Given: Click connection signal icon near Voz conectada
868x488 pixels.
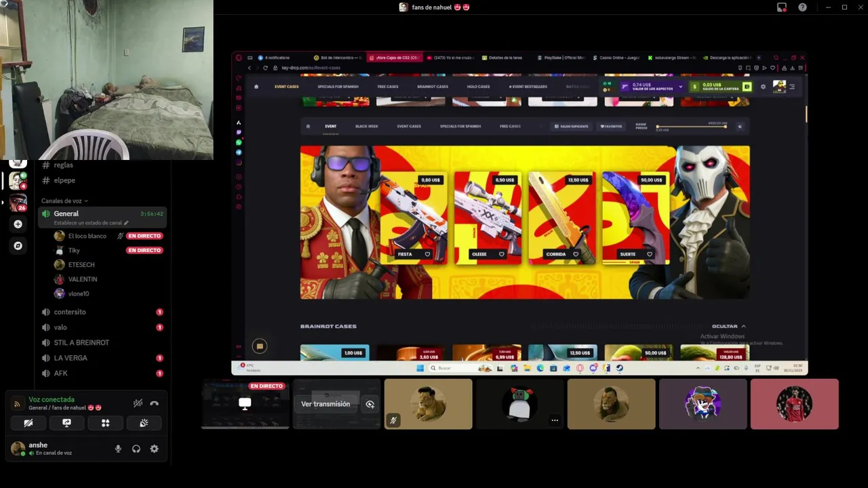Looking at the screenshot, I should point(17,404).
